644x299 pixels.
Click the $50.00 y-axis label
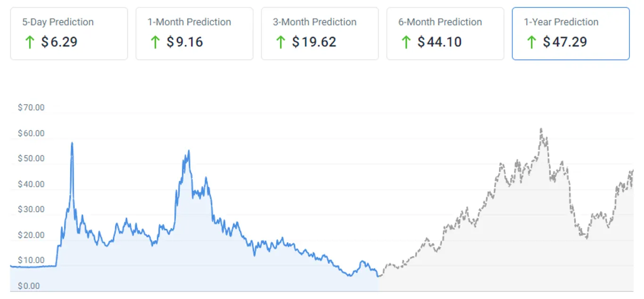coord(31,159)
